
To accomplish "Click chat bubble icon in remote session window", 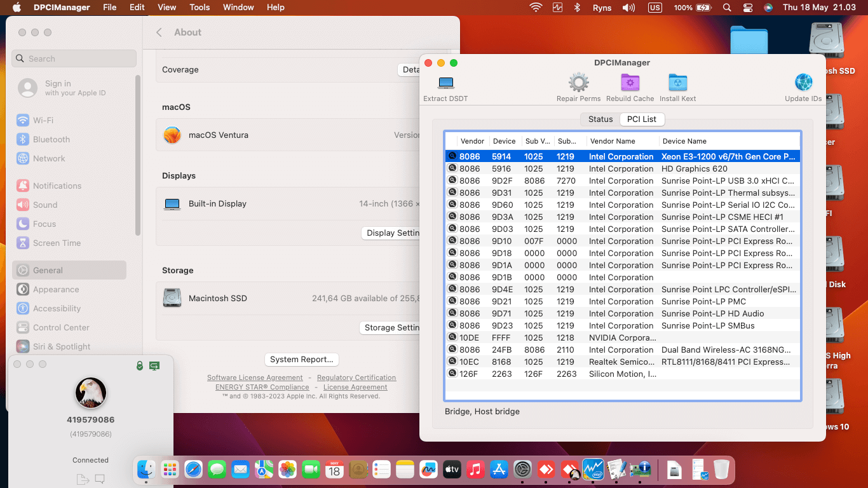I will click(100, 479).
